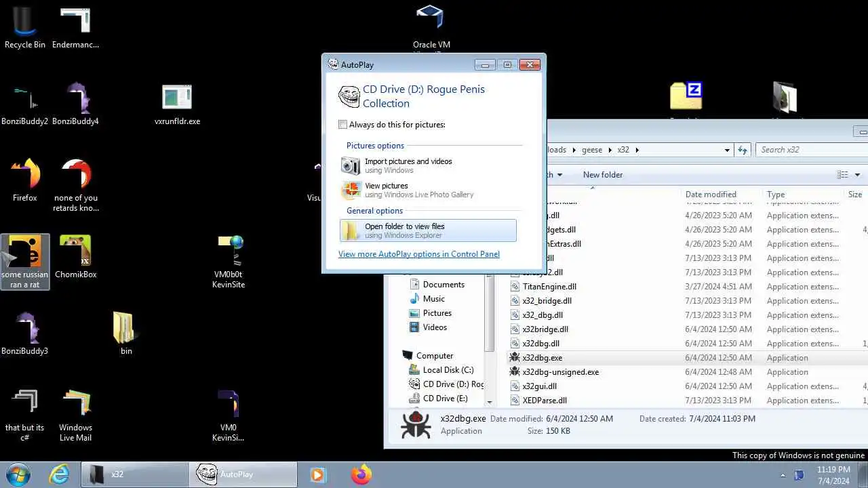The width and height of the screenshot is (868, 488).
Task: Select the Firefox desktop shortcut
Action: pos(25,180)
